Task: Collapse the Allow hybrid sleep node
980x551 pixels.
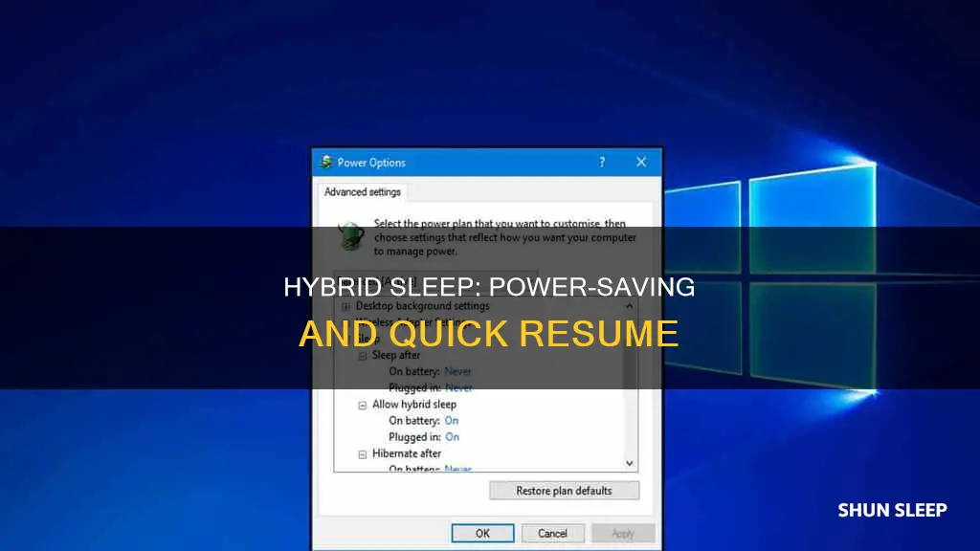Action: coord(363,406)
